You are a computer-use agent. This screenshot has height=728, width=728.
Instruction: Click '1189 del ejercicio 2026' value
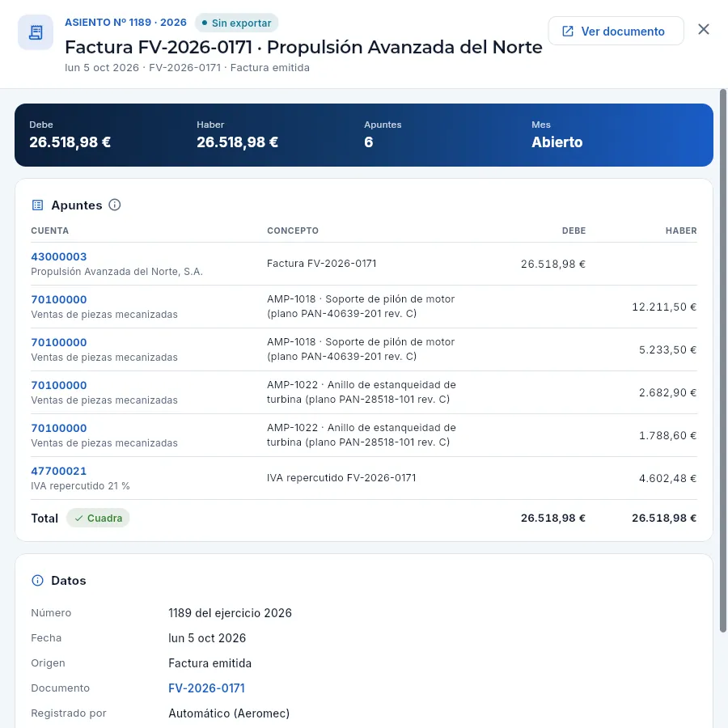[231, 613]
